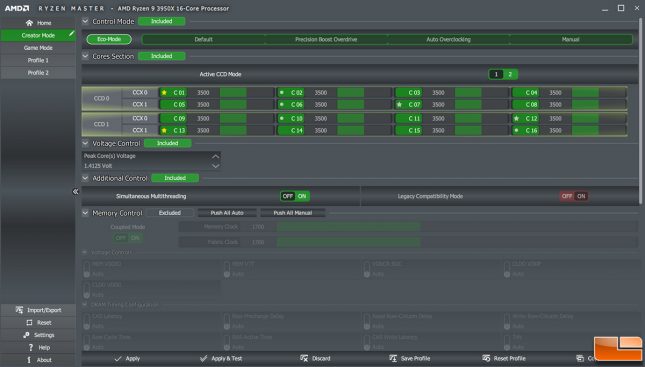
Task: Click the dot marker on core C 02
Action: pos(282,93)
